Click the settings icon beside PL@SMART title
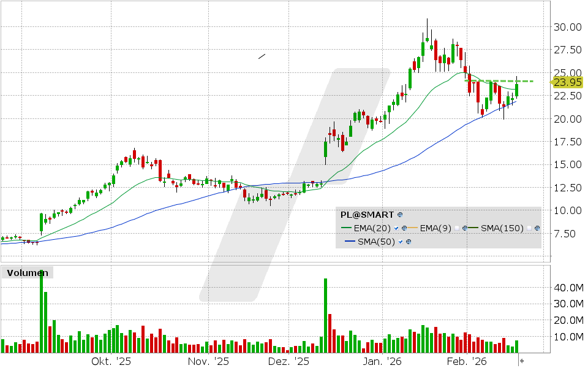The width and height of the screenshot is (588, 368). pos(399,215)
